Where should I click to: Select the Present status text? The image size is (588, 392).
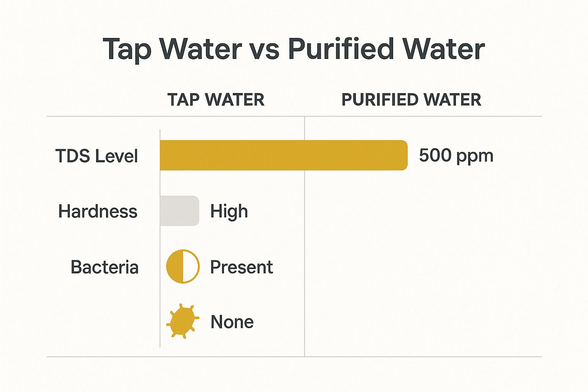point(242,267)
